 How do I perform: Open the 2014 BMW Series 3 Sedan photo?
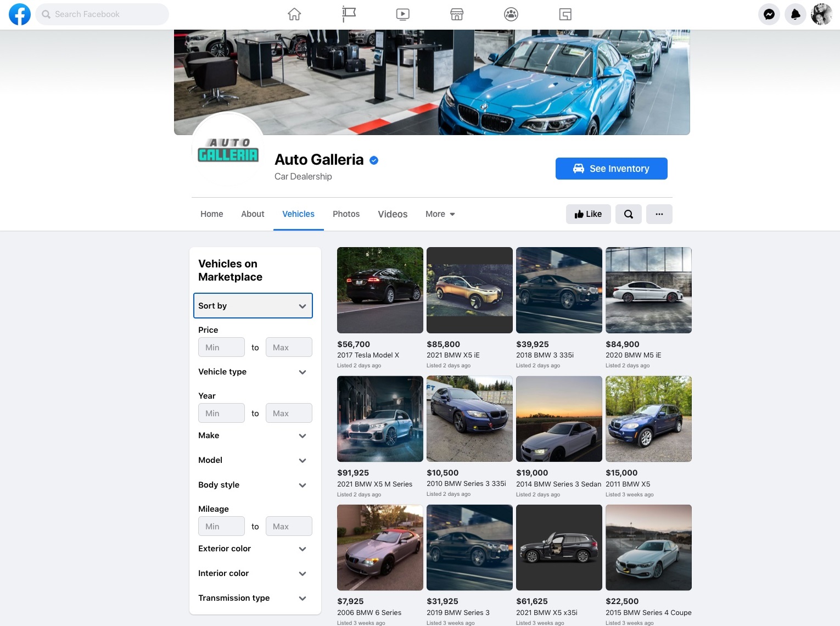point(559,419)
